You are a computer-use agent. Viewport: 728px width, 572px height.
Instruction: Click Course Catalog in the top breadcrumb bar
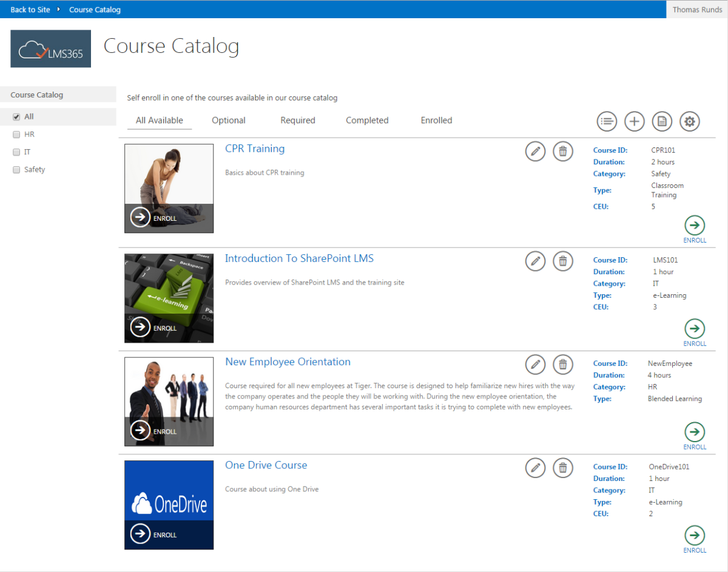pyautogui.click(x=95, y=10)
